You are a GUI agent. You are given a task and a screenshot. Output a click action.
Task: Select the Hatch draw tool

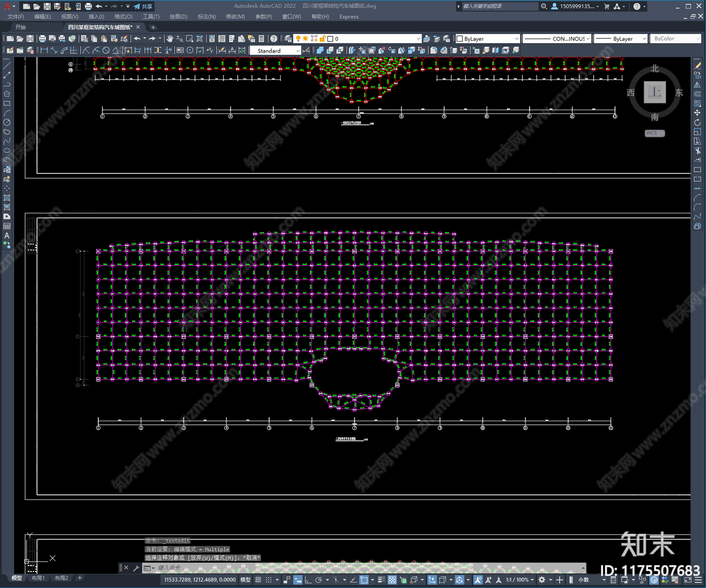coord(7,198)
